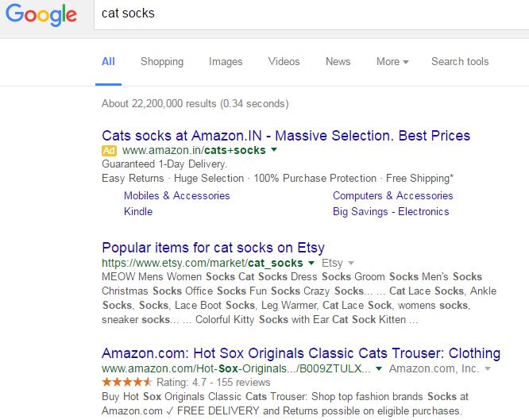The image size is (529, 420).
Task: Go to the News tab
Action: [x=338, y=62]
